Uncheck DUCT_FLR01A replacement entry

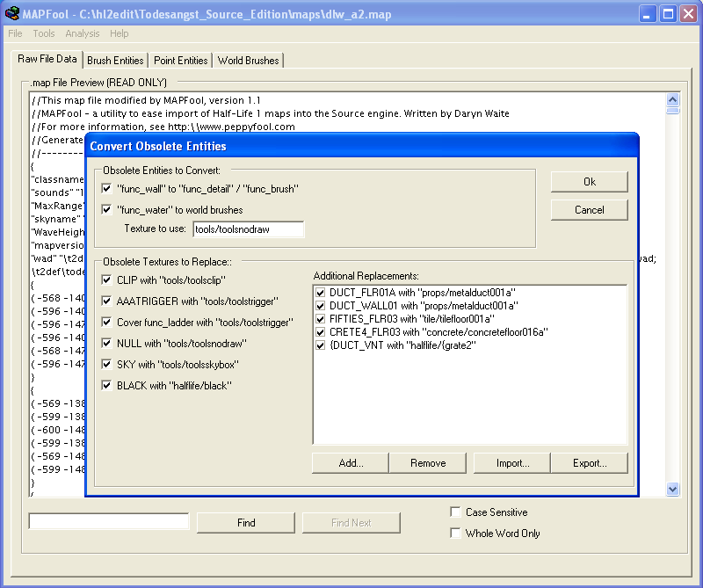(320, 293)
